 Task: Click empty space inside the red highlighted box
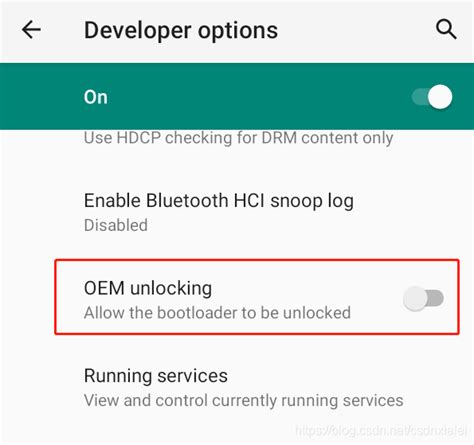300,292
